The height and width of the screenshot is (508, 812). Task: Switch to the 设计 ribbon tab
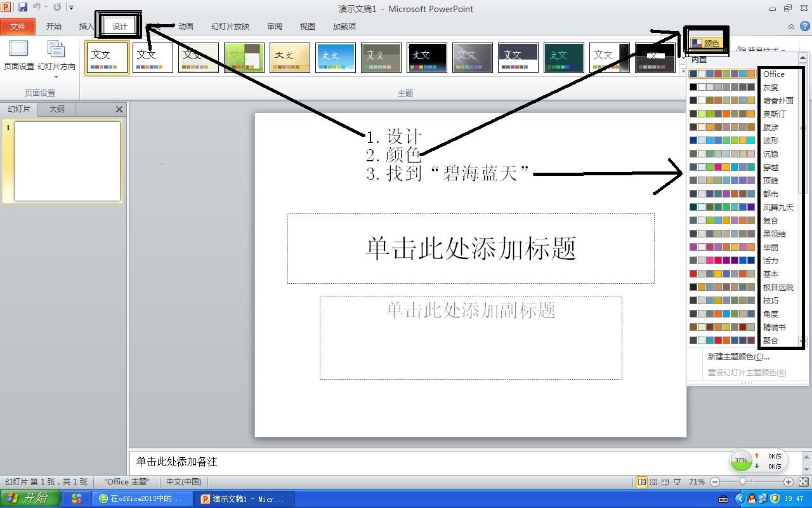121,26
